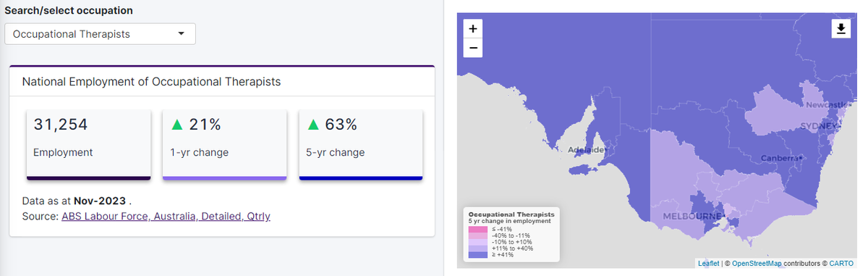868x276 pixels.
Task: Open the Leaflet attribution link
Action: click(x=708, y=264)
